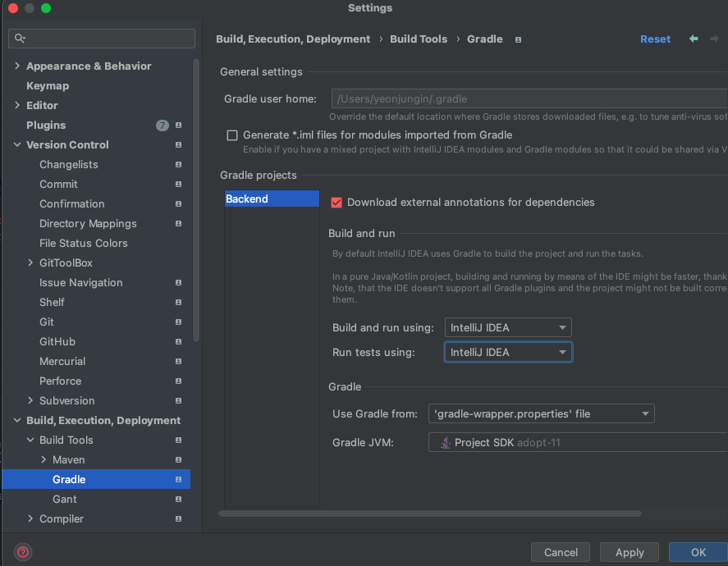Click the project icon beside GitHub

pyautogui.click(x=178, y=341)
